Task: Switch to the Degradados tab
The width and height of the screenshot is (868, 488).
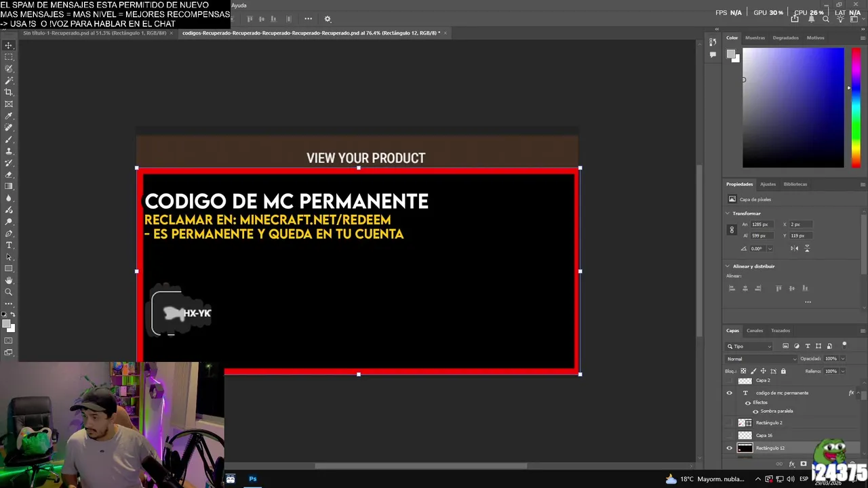Action: point(785,38)
